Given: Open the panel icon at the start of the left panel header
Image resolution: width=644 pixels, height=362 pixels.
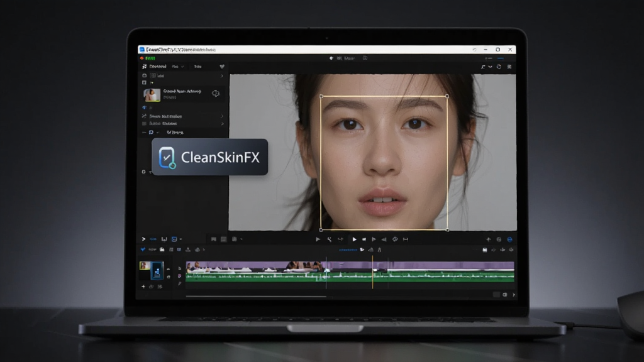Looking at the screenshot, I should click(x=144, y=67).
